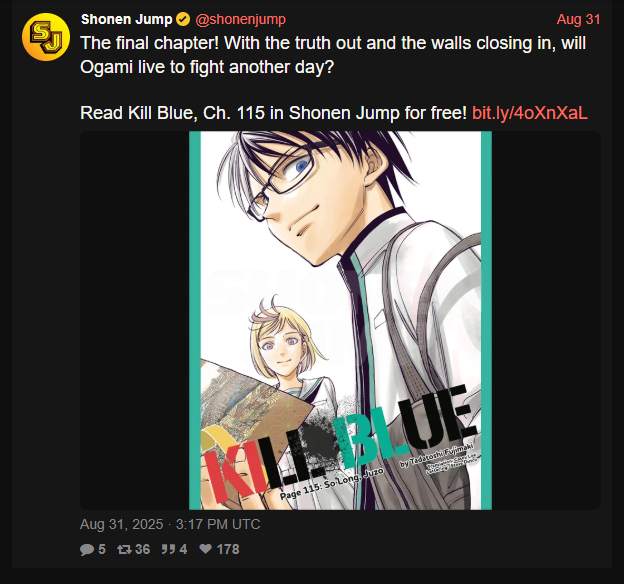The height and width of the screenshot is (584, 624).
Task: Click the quote marks icon
Action: [168, 549]
